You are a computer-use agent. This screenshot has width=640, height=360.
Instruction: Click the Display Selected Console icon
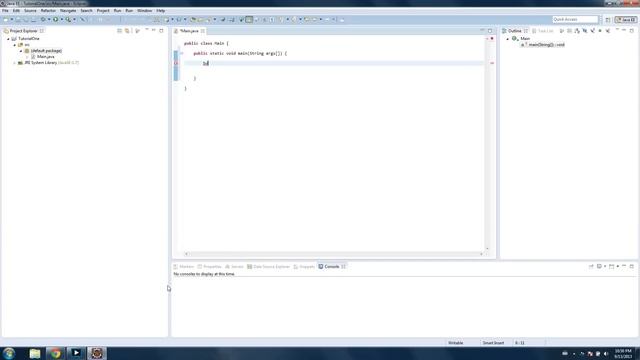click(599, 266)
